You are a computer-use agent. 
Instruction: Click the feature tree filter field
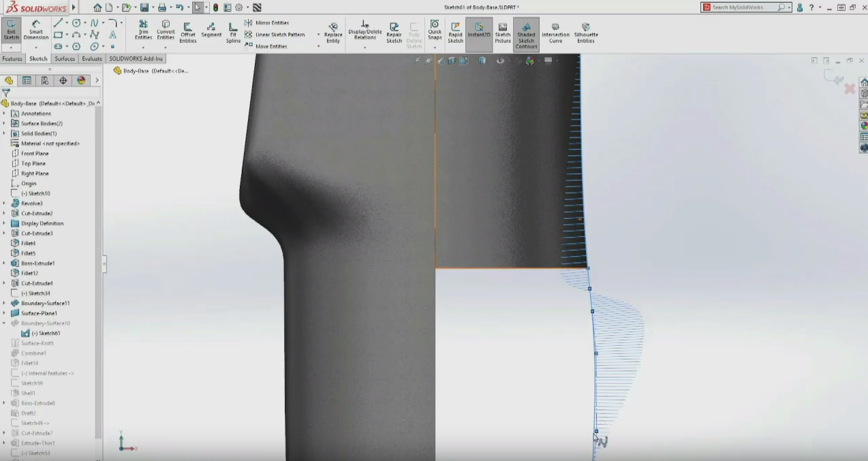tap(49, 93)
